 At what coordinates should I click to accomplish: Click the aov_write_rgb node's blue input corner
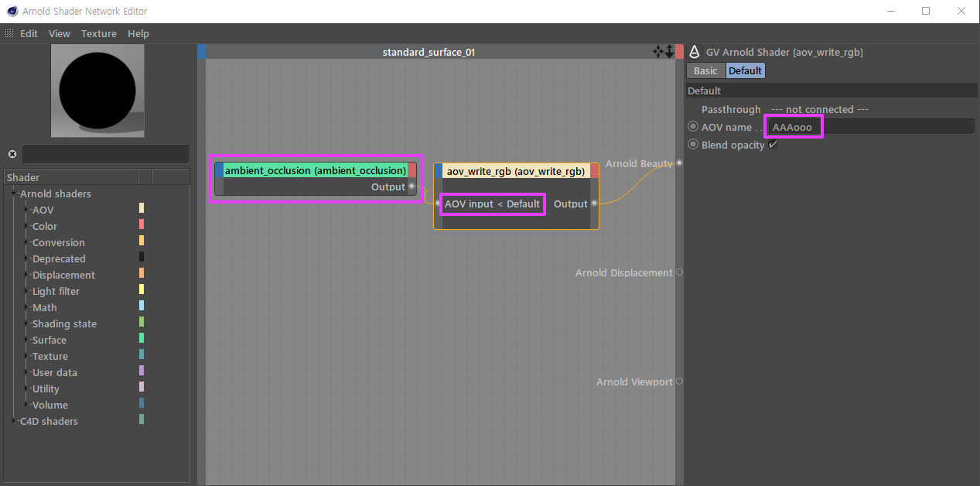tap(439, 170)
